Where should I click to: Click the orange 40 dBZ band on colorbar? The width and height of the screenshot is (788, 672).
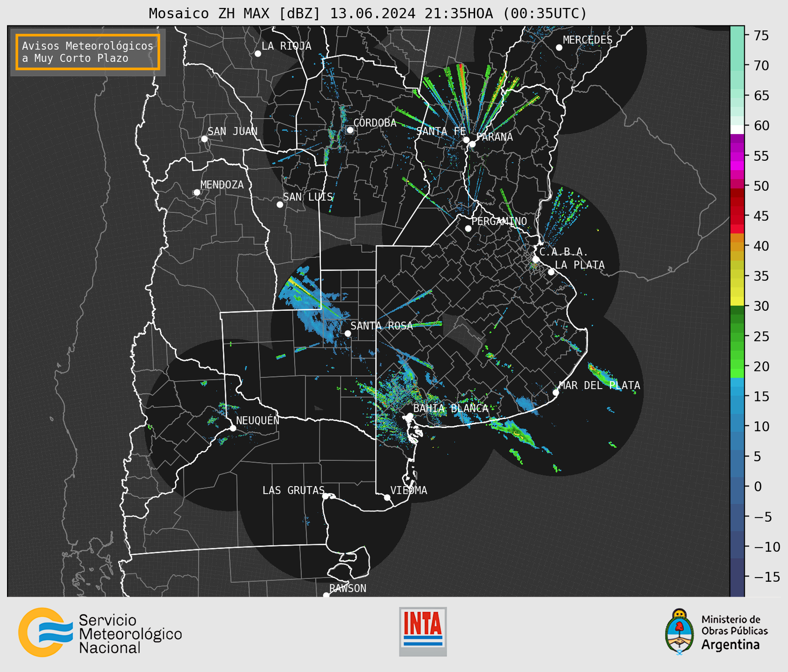pyautogui.click(x=737, y=246)
